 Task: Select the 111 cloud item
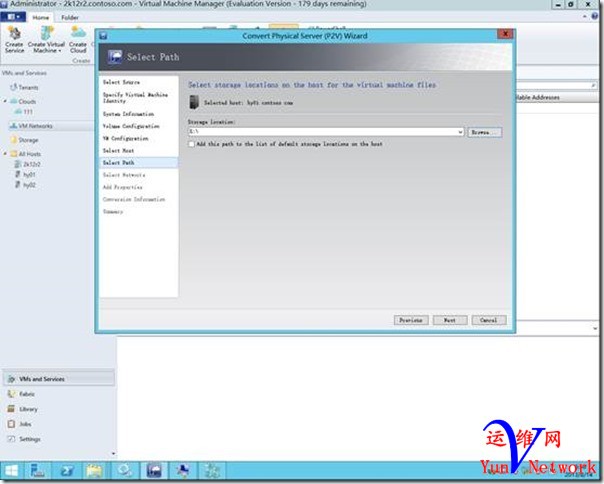28,112
